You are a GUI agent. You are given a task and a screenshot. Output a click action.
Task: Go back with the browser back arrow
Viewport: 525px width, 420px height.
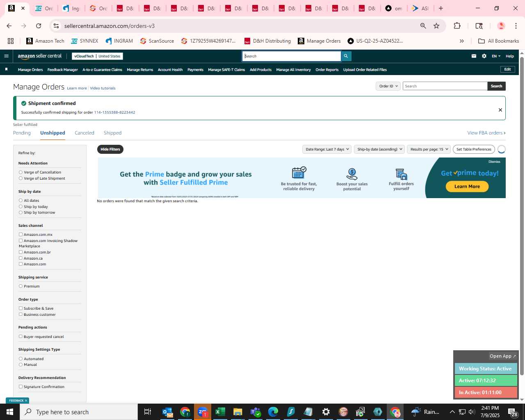coord(9,26)
